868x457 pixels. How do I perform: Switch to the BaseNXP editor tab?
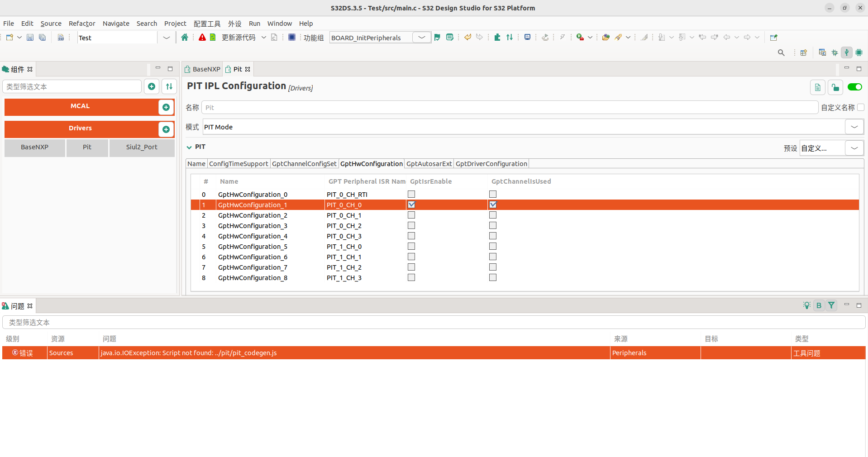202,69
